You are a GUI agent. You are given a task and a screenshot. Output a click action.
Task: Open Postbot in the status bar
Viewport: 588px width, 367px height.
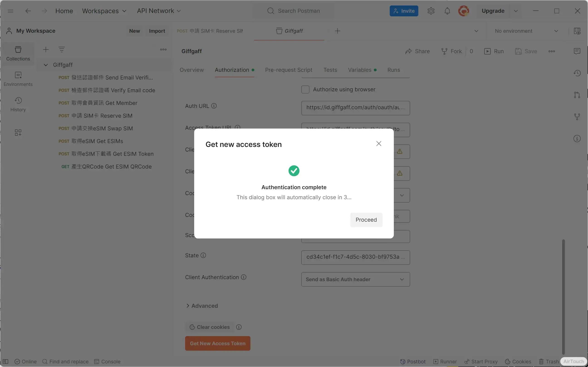(413, 361)
